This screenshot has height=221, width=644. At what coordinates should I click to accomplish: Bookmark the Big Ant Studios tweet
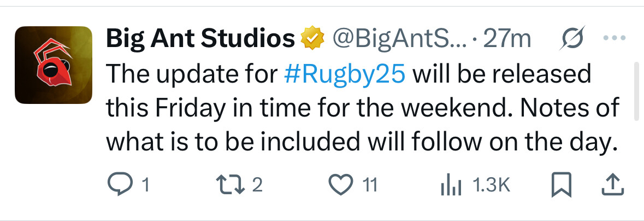tap(560, 185)
